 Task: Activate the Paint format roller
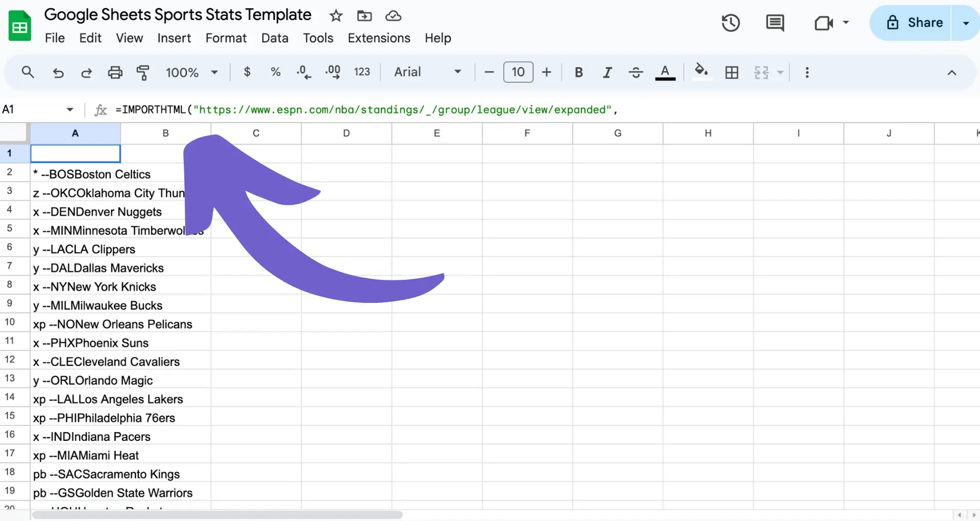143,73
